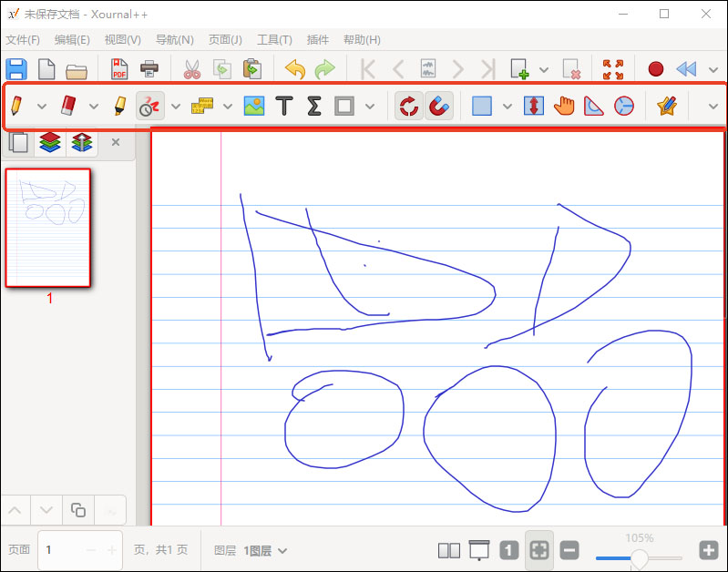Open the layer selector dropdown
This screenshot has height=572, width=728.
(265, 550)
